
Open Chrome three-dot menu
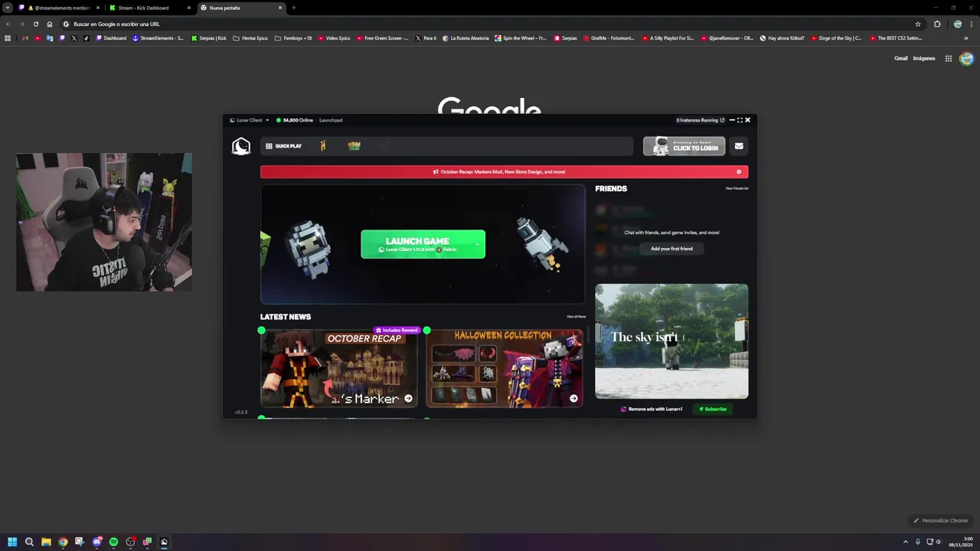(x=972, y=24)
